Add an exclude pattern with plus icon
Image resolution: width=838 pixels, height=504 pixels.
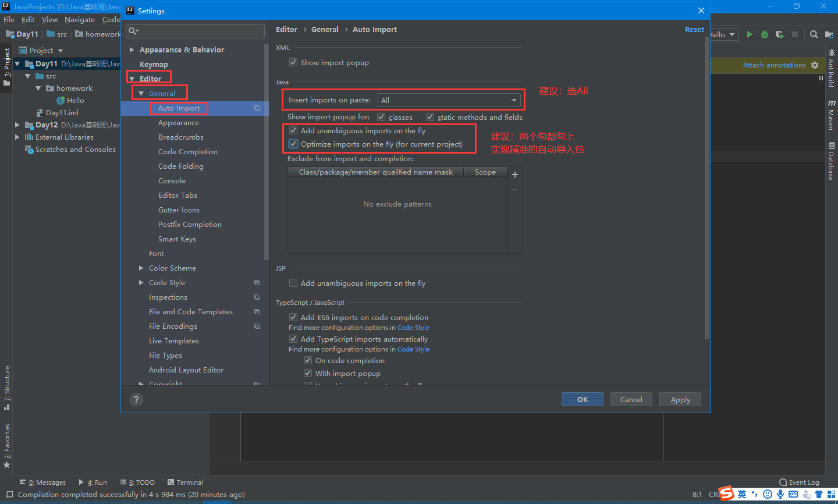point(514,175)
